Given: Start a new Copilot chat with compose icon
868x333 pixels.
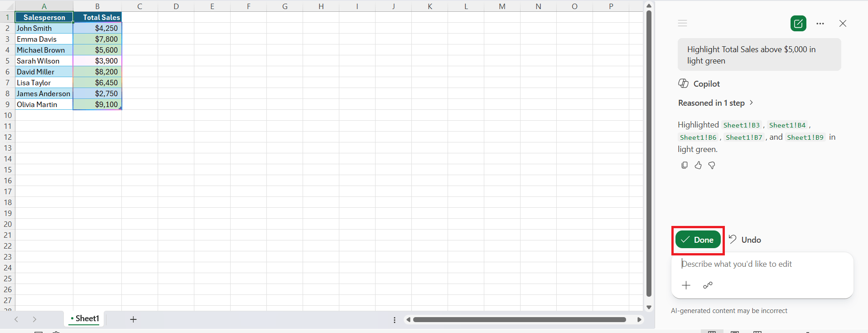Looking at the screenshot, I should click(798, 23).
